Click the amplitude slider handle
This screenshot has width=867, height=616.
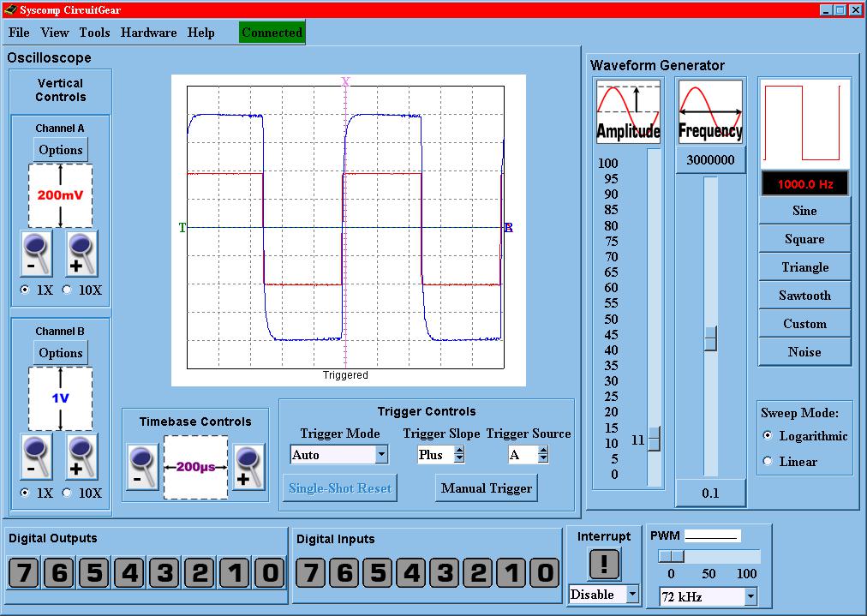654,439
